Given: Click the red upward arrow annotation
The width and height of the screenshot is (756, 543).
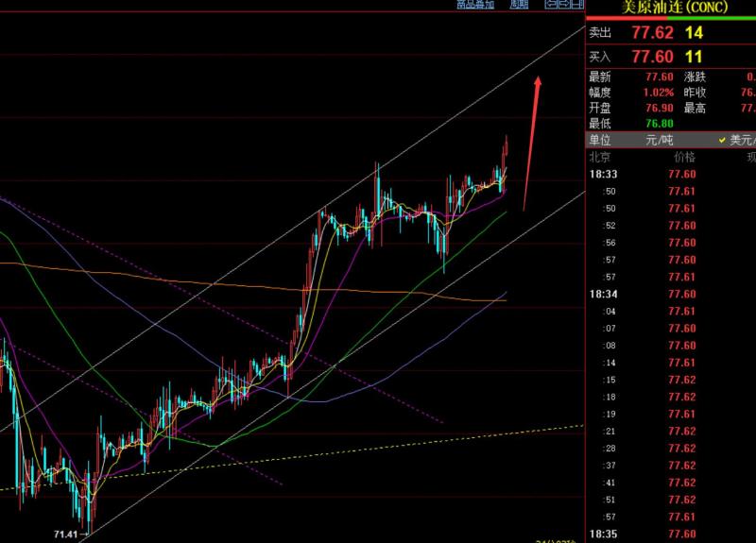Looking at the screenshot, I should point(531,142).
